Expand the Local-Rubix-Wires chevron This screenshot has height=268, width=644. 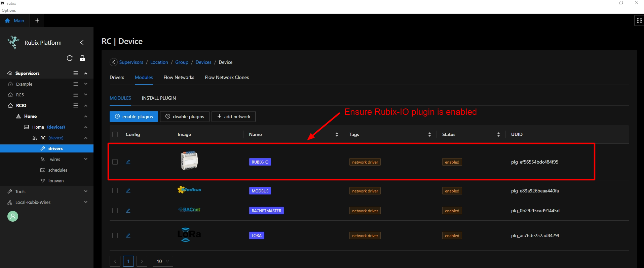(86, 202)
